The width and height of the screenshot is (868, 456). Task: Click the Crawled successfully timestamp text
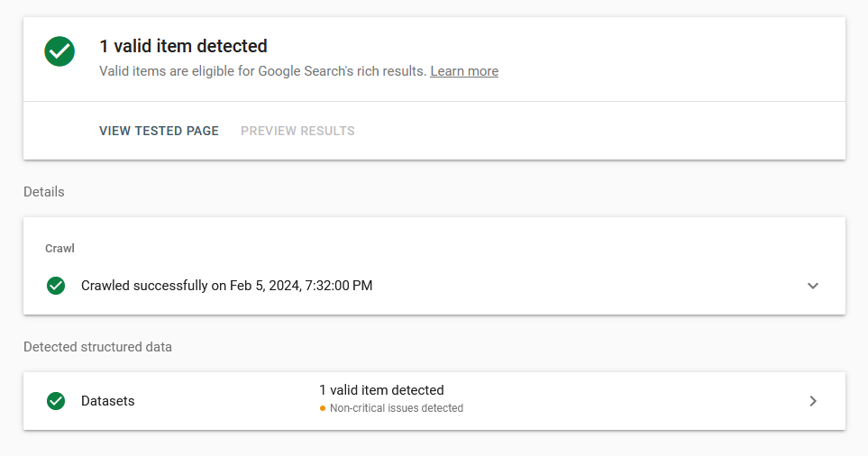[x=226, y=286]
